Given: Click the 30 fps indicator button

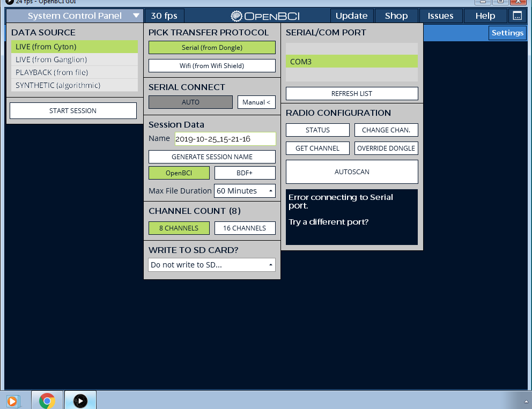Looking at the screenshot, I should click(164, 16).
